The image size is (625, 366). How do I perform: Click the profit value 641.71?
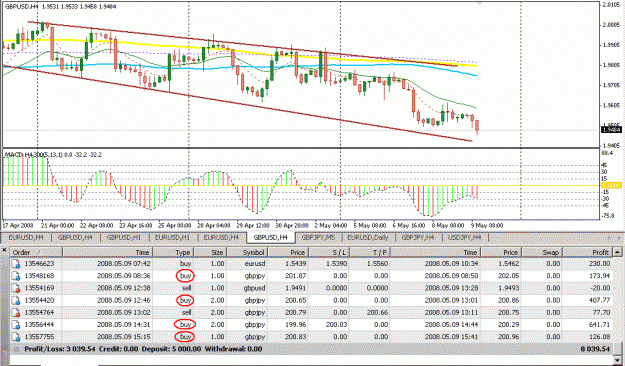tap(599, 325)
